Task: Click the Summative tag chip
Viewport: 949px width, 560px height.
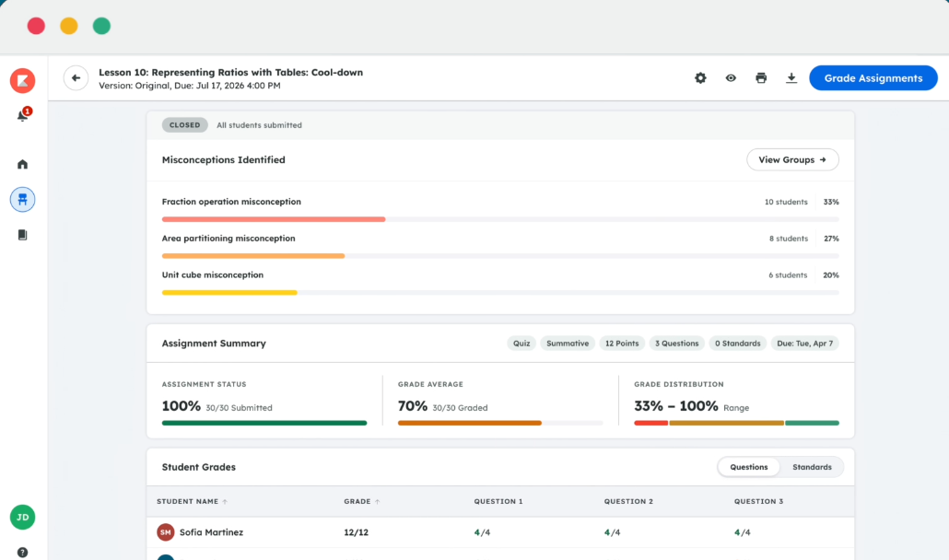Action: click(x=568, y=344)
